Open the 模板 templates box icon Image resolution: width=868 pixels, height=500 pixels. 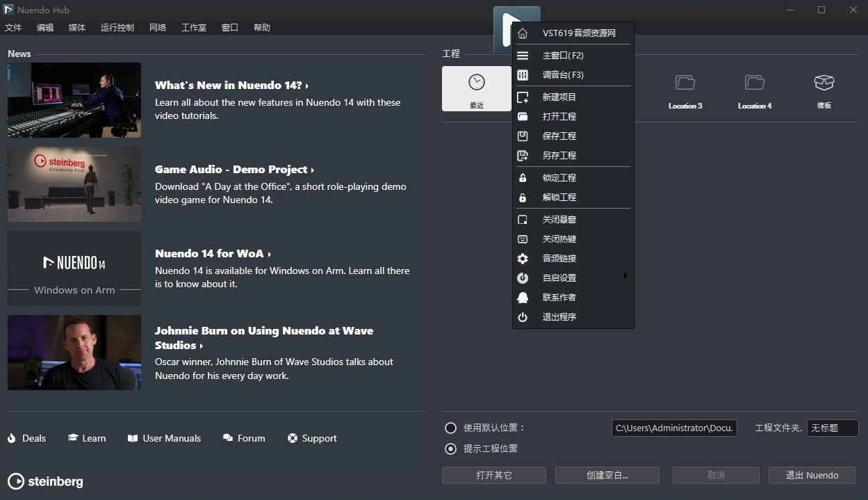[x=824, y=83]
